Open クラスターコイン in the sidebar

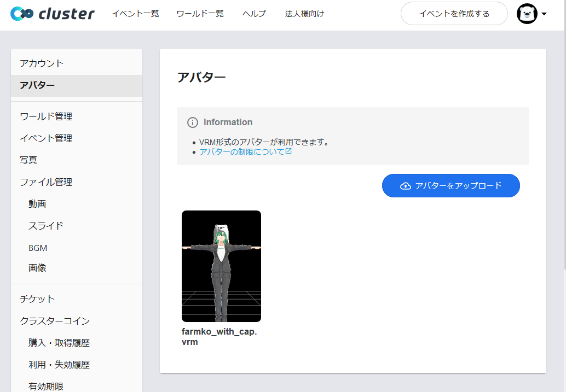77,321
